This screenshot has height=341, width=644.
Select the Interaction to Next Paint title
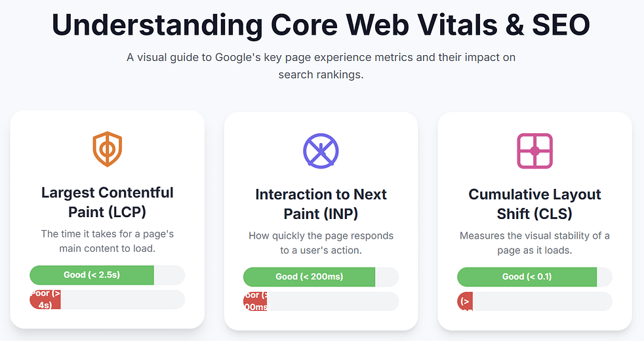[321, 204]
